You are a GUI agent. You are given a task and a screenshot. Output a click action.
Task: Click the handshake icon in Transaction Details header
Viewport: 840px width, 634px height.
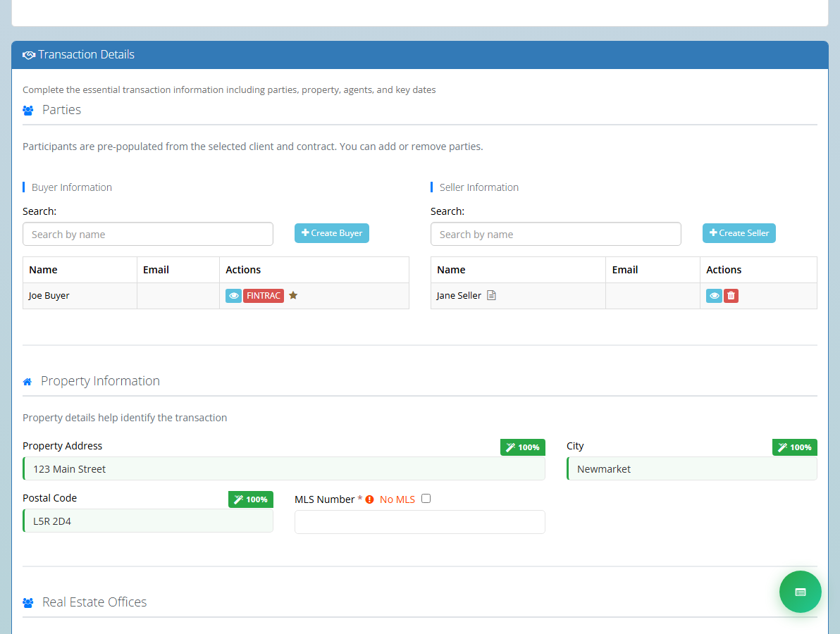click(29, 55)
